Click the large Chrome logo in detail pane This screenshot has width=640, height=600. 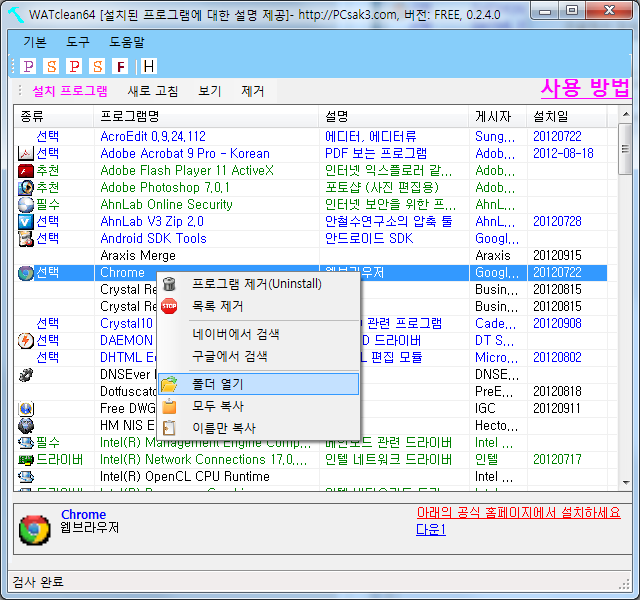pos(35,530)
